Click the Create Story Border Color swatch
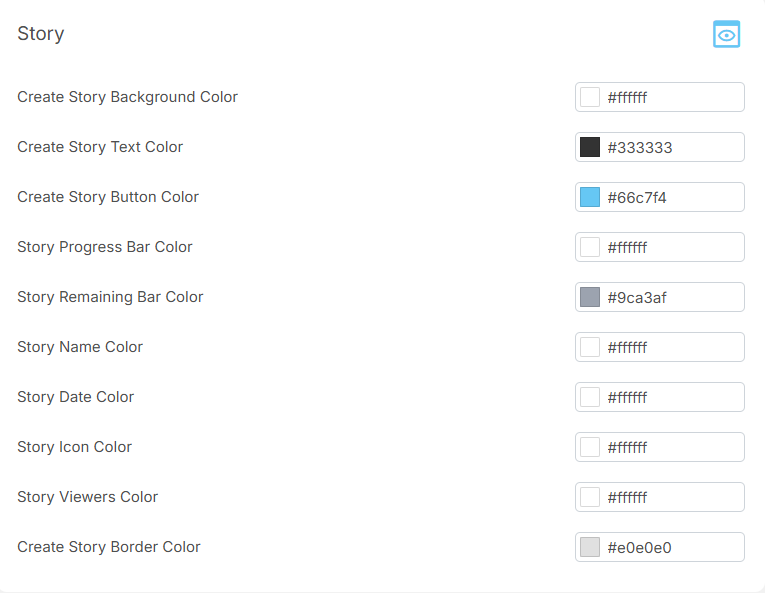765x593 pixels. [x=590, y=547]
